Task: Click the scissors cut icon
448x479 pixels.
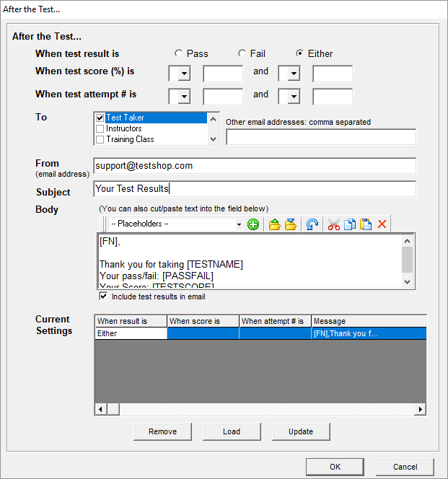Action: click(333, 224)
